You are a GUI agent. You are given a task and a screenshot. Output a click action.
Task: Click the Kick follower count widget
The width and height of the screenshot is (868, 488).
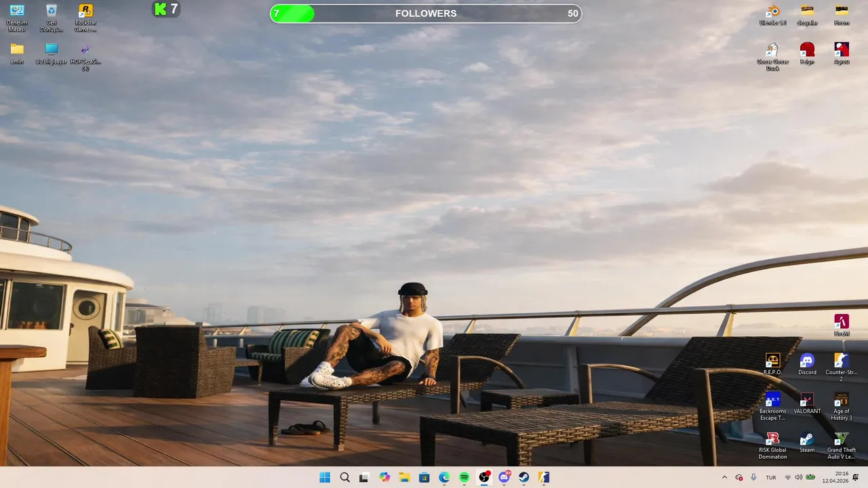166,9
